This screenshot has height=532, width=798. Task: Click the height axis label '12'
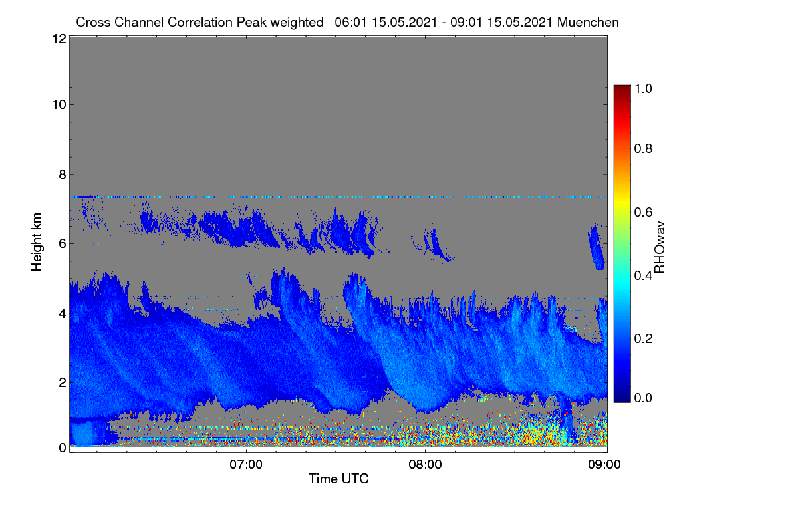[59, 39]
